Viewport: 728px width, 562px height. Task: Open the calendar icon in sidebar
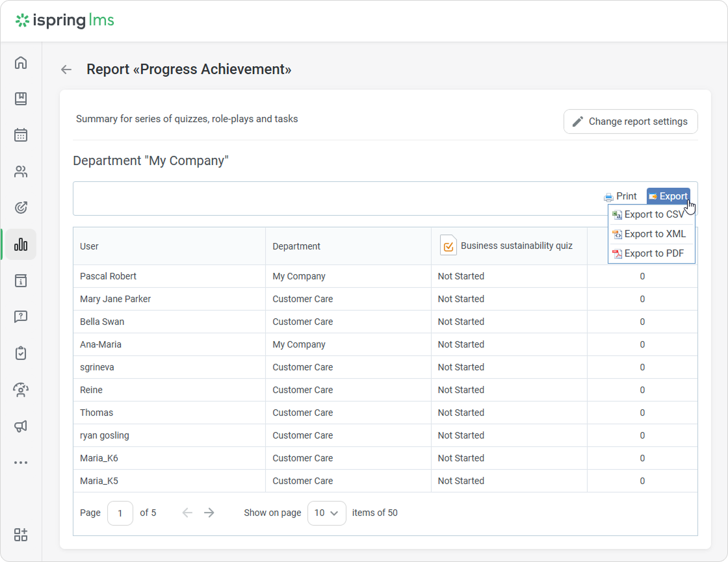21,135
